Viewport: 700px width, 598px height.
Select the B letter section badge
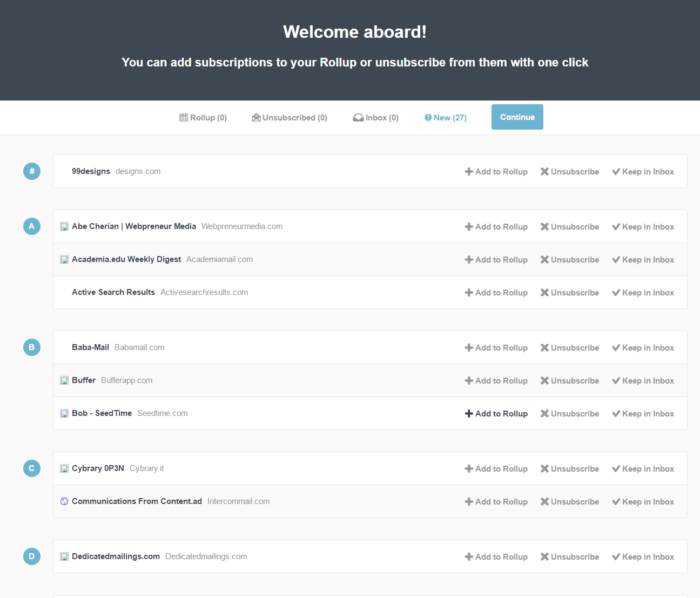click(32, 347)
